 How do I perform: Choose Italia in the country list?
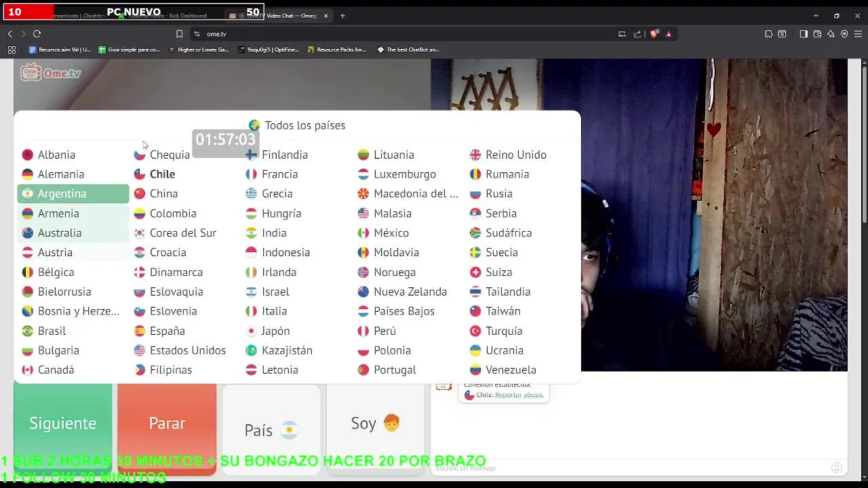[296, 311]
